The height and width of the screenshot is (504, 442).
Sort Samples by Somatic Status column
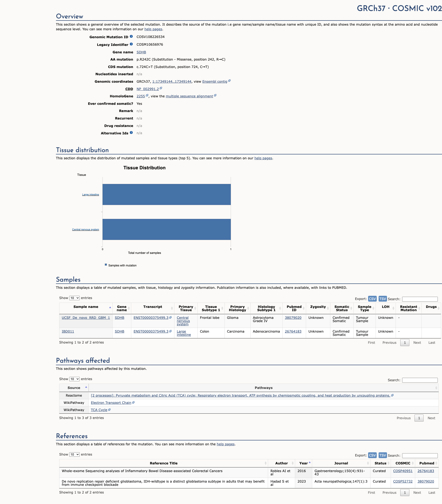coord(342,308)
